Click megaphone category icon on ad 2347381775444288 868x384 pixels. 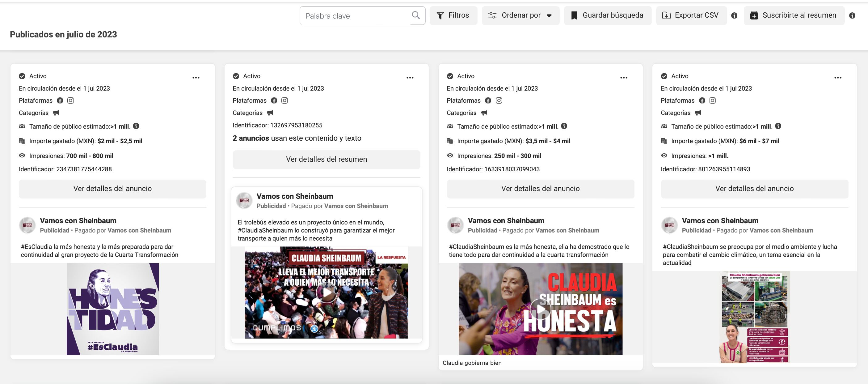click(x=56, y=113)
